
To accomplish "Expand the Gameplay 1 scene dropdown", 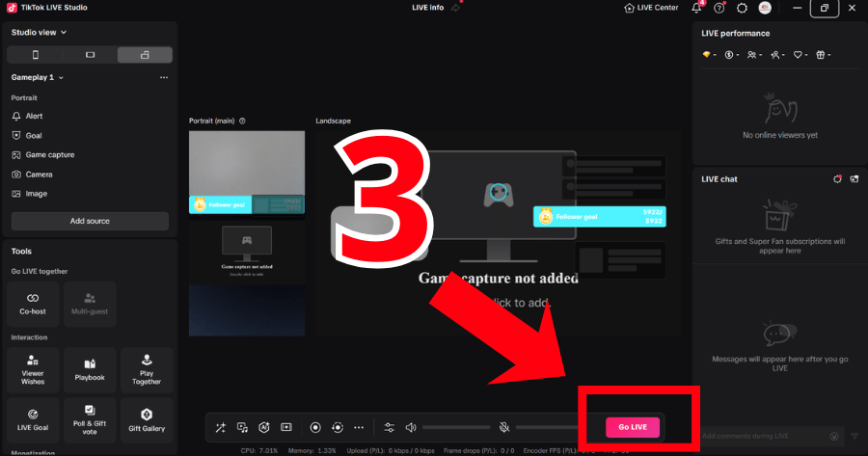I will (x=37, y=77).
